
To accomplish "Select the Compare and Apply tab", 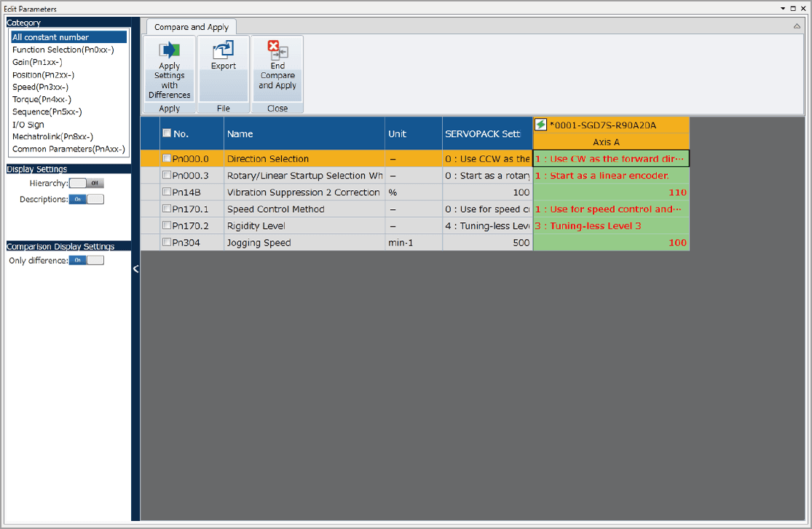I will (192, 27).
